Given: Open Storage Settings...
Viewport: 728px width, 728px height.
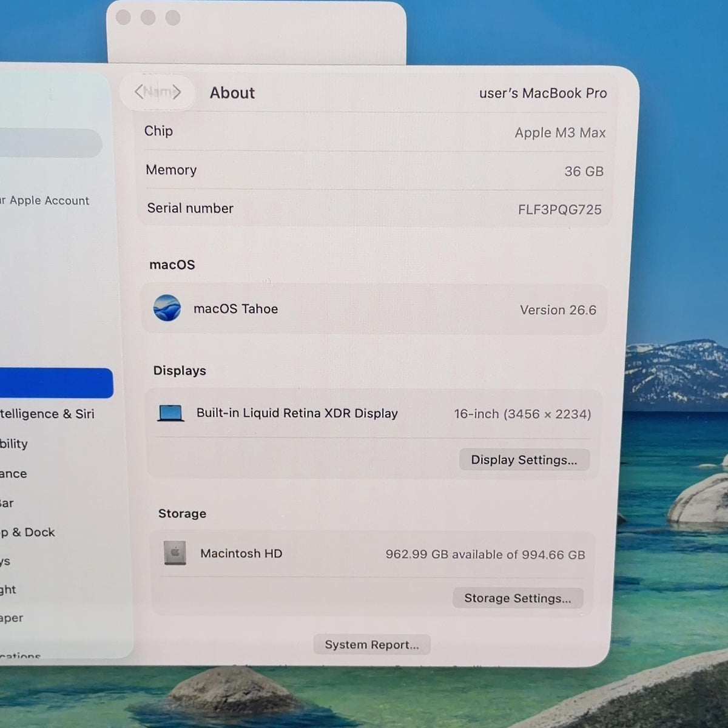Looking at the screenshot, I should click(517, 598).
